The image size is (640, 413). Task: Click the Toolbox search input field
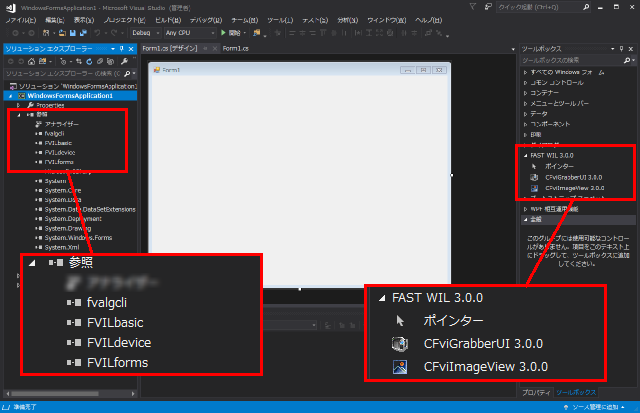pos(571,60)
